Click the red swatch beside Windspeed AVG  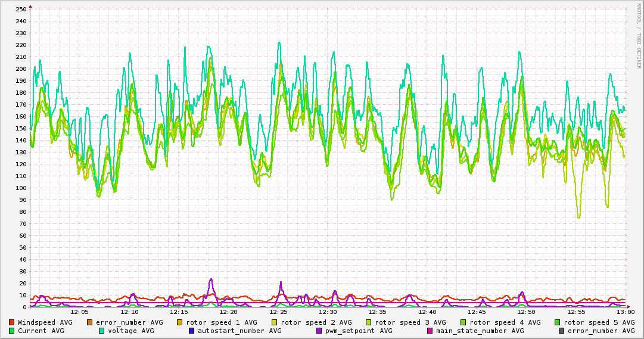11,322
